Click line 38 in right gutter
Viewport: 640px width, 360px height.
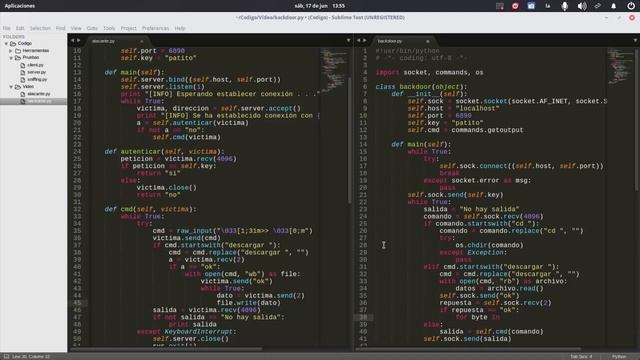363,317
